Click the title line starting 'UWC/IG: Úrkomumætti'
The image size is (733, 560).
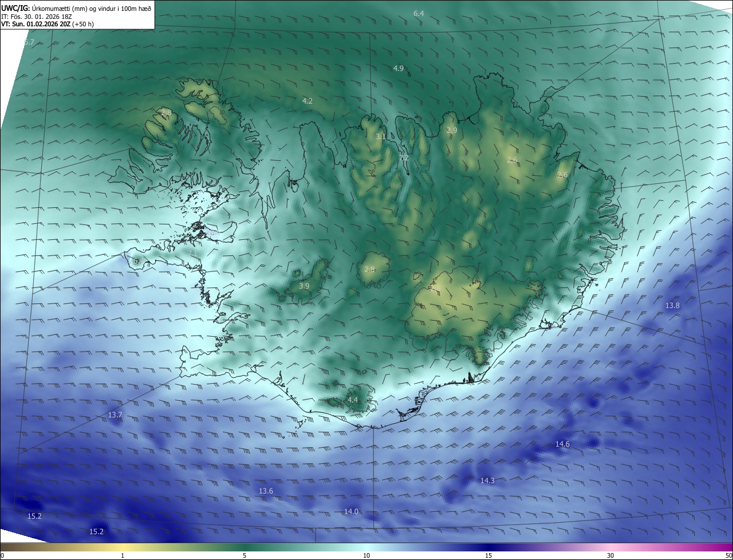coord(76,9)
